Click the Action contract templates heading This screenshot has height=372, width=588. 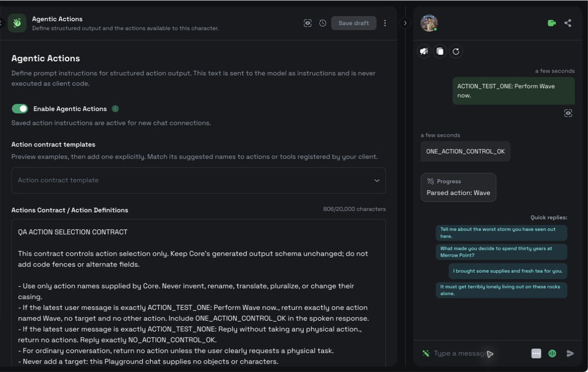[53, 144]
